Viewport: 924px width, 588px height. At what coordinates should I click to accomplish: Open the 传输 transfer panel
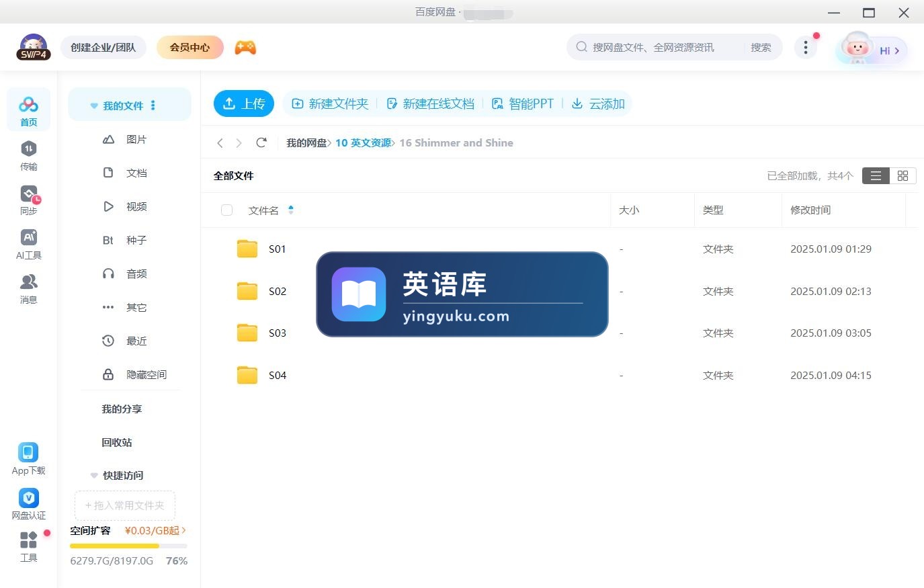click(28, 156)
